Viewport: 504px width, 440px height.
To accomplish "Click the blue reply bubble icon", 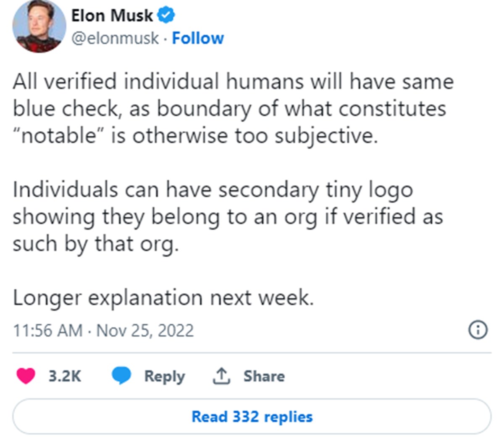I will (x=121, y=376).
